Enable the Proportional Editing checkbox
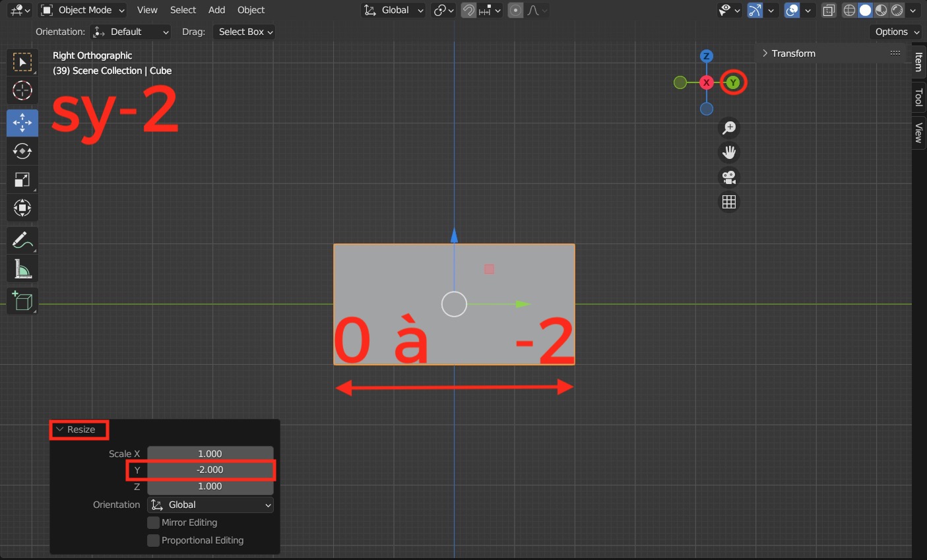The image size is (927, 560). click(153, 540)
